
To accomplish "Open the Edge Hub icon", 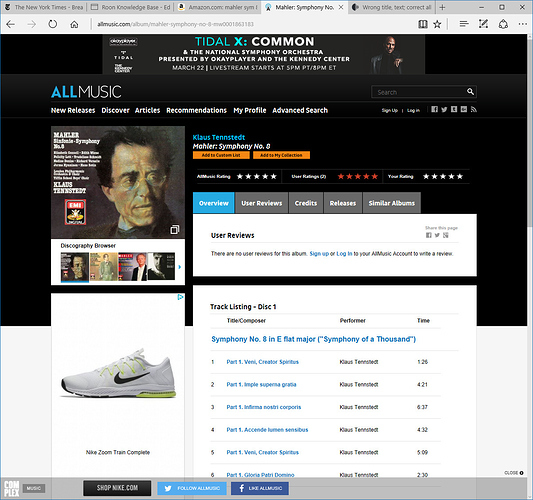I will (x=464, y=24).
